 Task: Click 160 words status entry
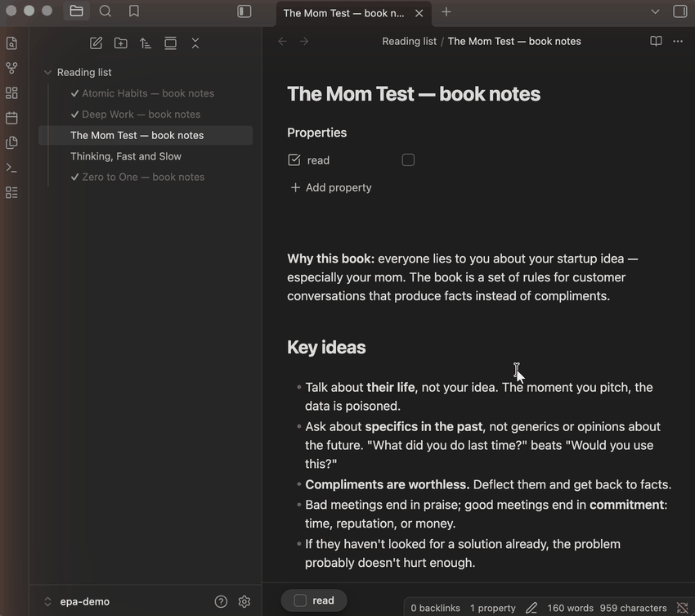(x=570, y=608)
